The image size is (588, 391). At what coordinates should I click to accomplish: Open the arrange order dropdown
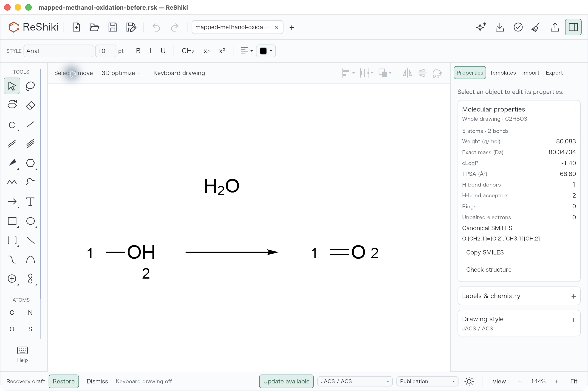pyautogui.click(x=384, y=73)
